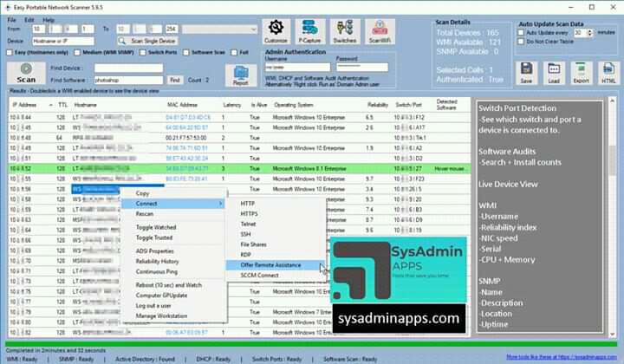The height and width of the screenshot is (364, 624).
Task: Enable Medium (WMI SNMP) scan
Action: point(77,53)
